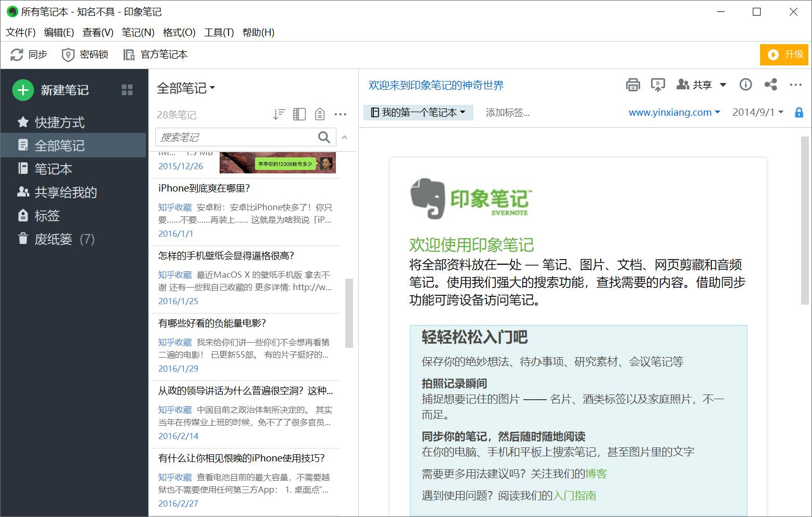This screenshot has height=517, width=812.
Task: Click the orange 升级 upgrade button
Action: pyautogui.click(x=784, y=55)
